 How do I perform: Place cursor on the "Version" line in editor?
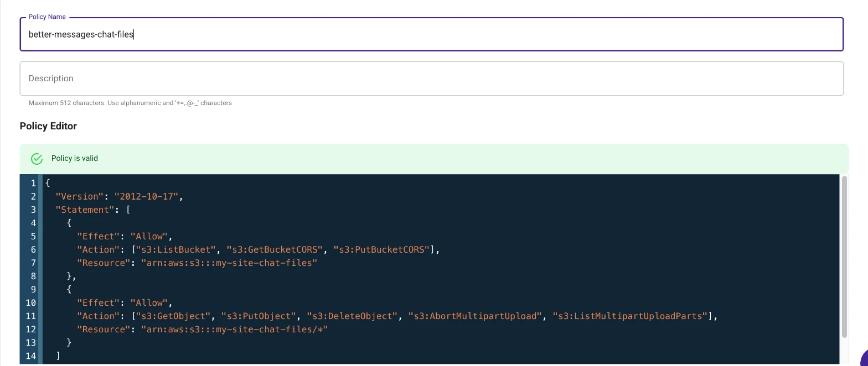coord(119,196)
